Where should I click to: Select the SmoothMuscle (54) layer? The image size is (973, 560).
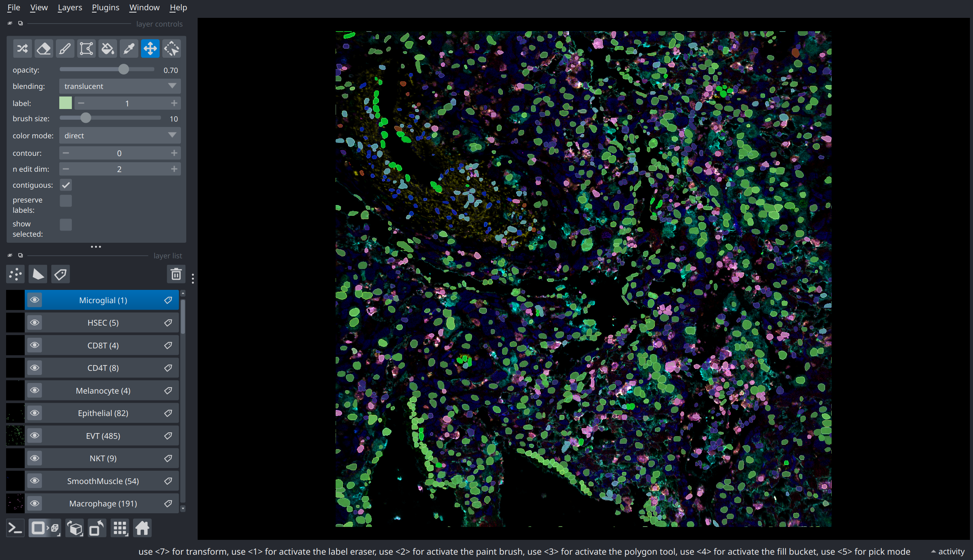[x=102, y=481]
